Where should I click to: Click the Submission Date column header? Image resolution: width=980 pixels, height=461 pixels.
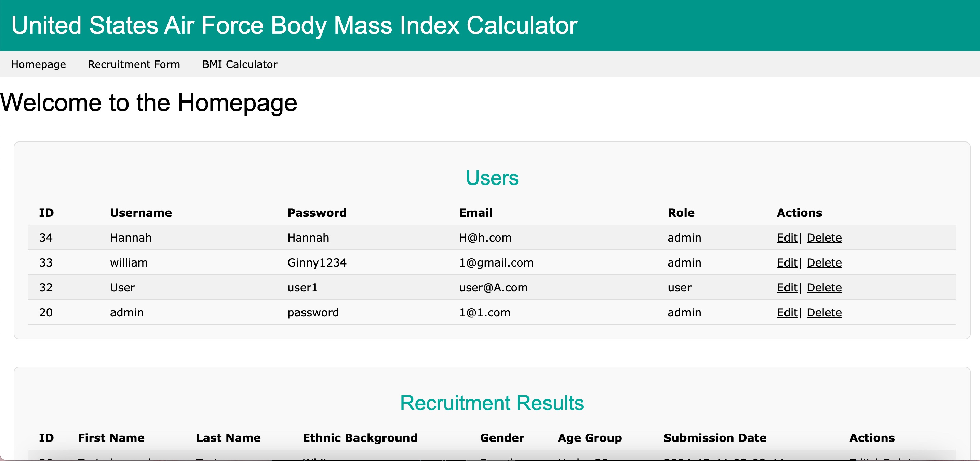pyautogui.click(x=715, y=438)
